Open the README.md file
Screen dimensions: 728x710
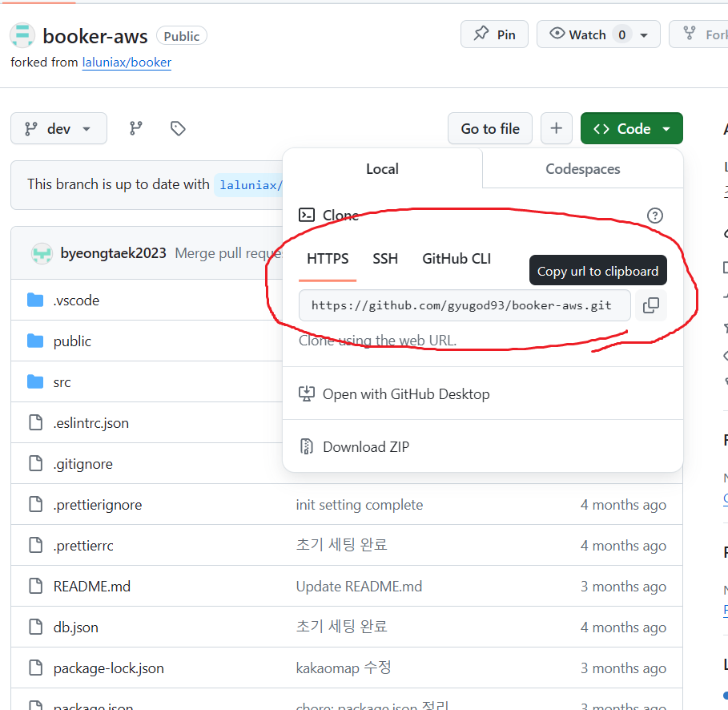click(92, 587)
